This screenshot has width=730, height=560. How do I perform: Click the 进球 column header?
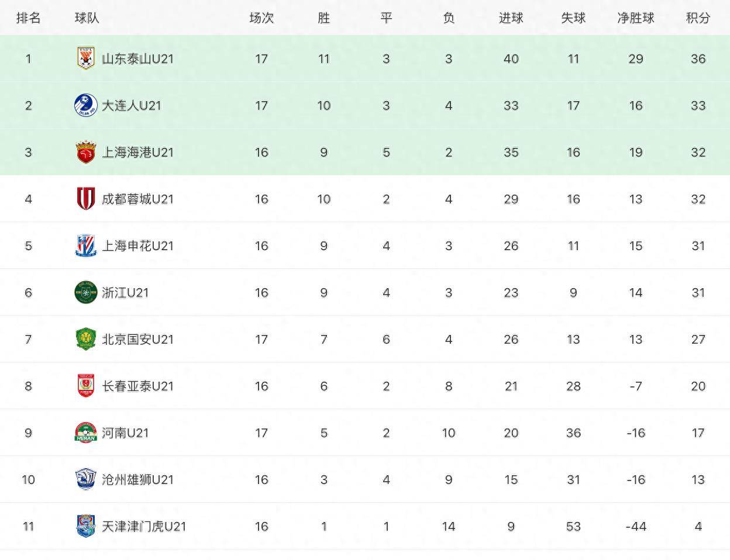[511, 18]
